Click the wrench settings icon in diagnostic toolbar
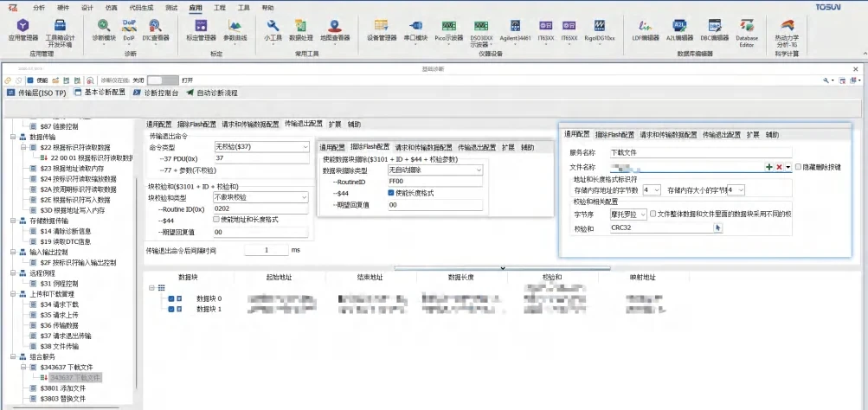The width and height of the screenshot is (868, 410). pyautogui.click(x=827, y=80)
